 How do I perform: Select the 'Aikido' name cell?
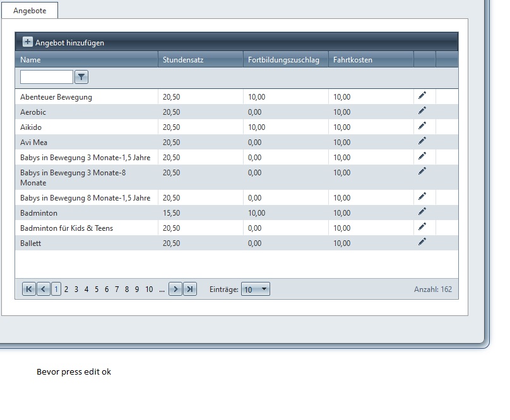click(x=86, y=127)
